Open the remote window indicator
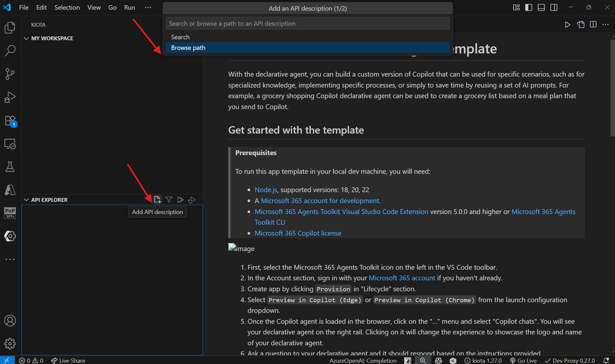The width and height of the screenshot is (615, 364). coord(7,360)
